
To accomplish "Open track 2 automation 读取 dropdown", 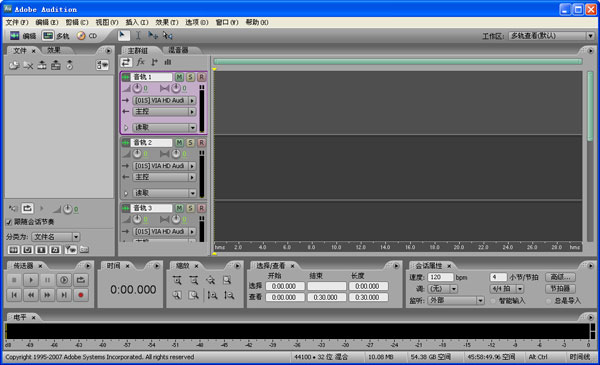I will (x=164, y=193).
